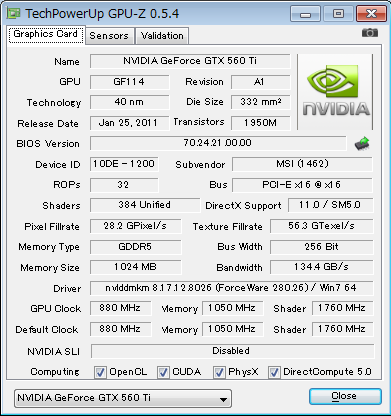This screenshot has height=416, width=391.
Task: Click Bus Width value 256 Bit
Action: click(x=321, y=247)
